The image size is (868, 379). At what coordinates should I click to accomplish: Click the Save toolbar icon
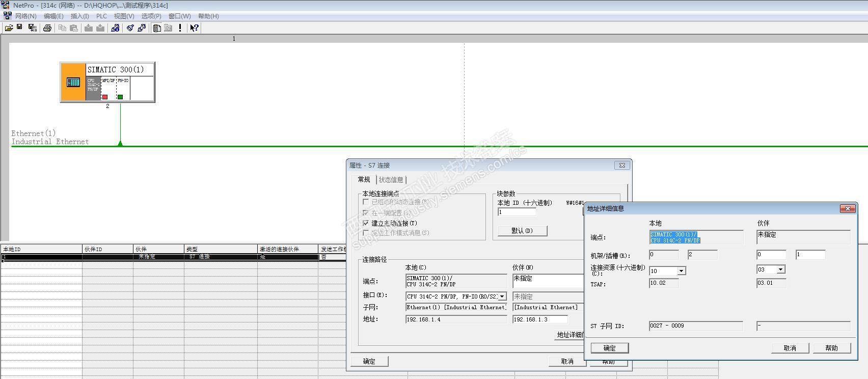[20, 28]
